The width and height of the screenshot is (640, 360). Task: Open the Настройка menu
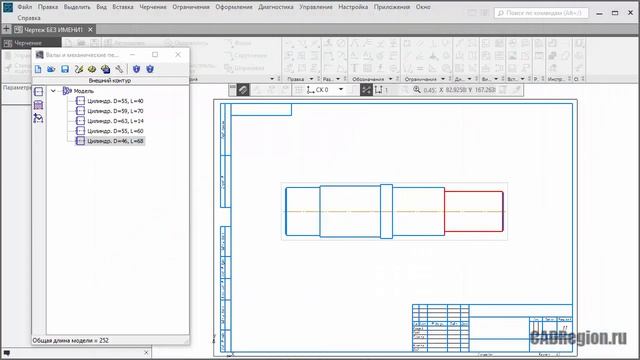pyautogui.click(x=353, y=7)
